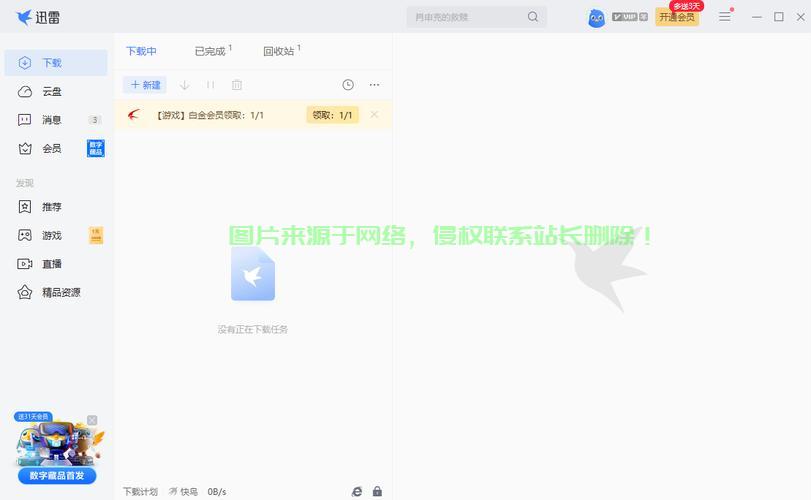
Task: Dismiss the game promotion banner row
Action: tap(374, 115)
